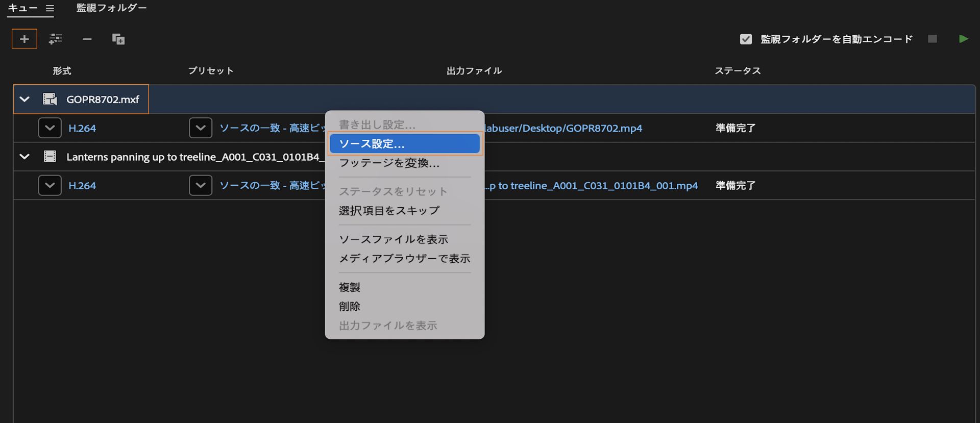Click the greyed 書き出し設定... menu entry
Screen dimensions: 980x423
pos(377,125)
